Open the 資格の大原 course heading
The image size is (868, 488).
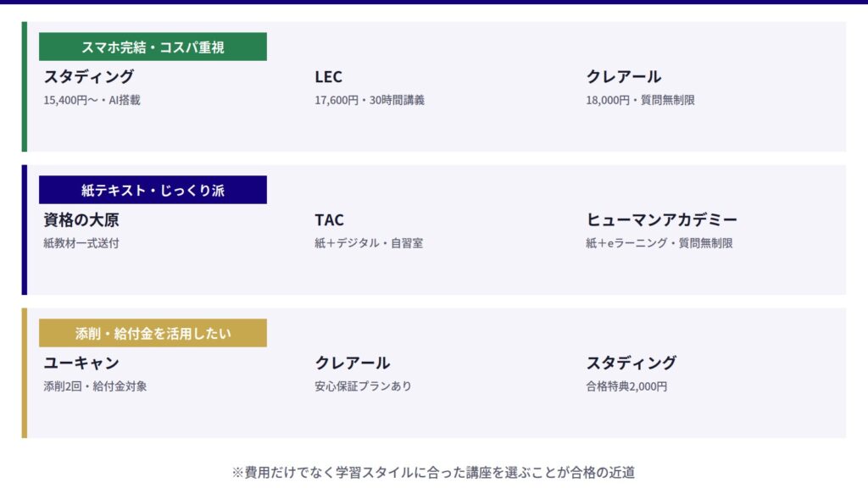point(81,220)
